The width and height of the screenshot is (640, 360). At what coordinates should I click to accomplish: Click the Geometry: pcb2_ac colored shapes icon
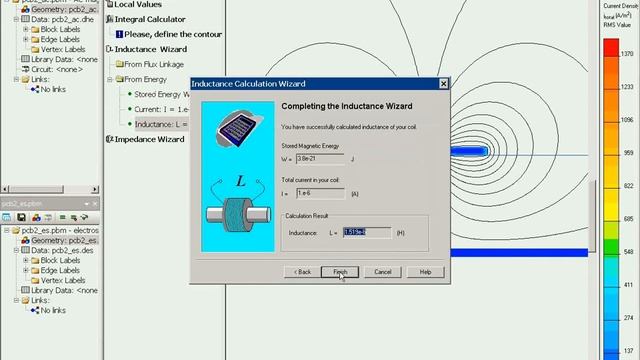[25, 9]
